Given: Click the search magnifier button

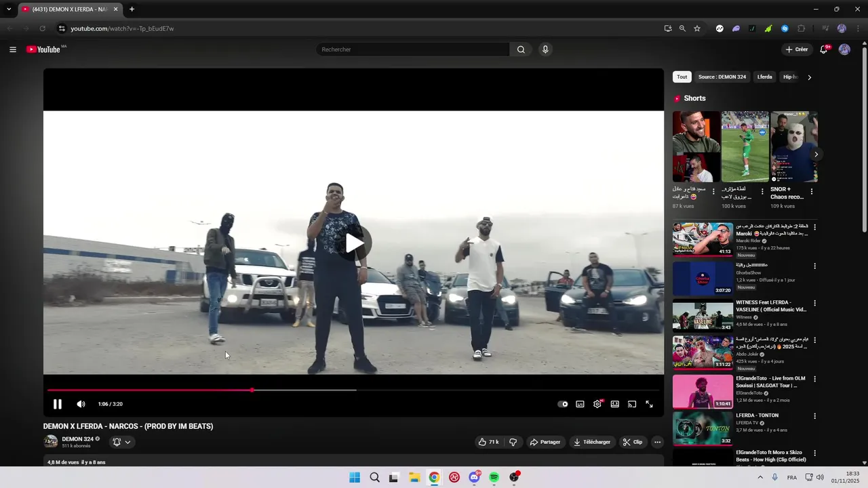Looking at the screenshot, I should pyautogui.click(x=521, y=49).
